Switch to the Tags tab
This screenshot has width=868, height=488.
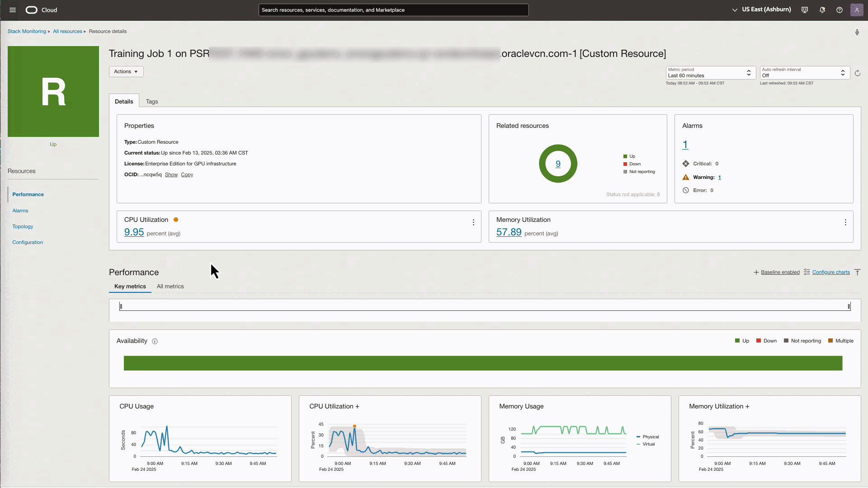coord(152,101)
